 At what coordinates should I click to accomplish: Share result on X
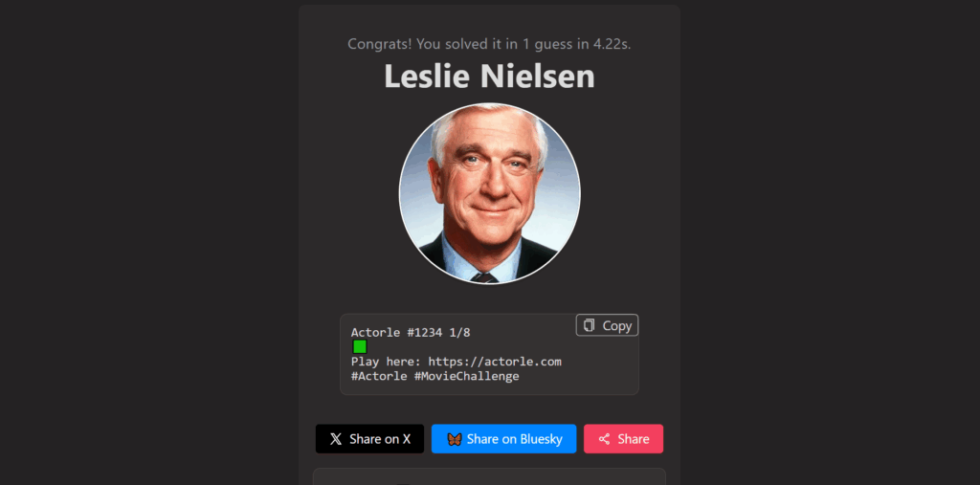tap(370, 439)
